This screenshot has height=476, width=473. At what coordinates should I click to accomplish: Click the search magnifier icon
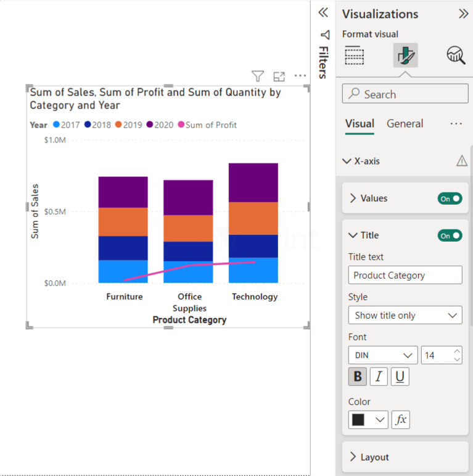point(354,94)
